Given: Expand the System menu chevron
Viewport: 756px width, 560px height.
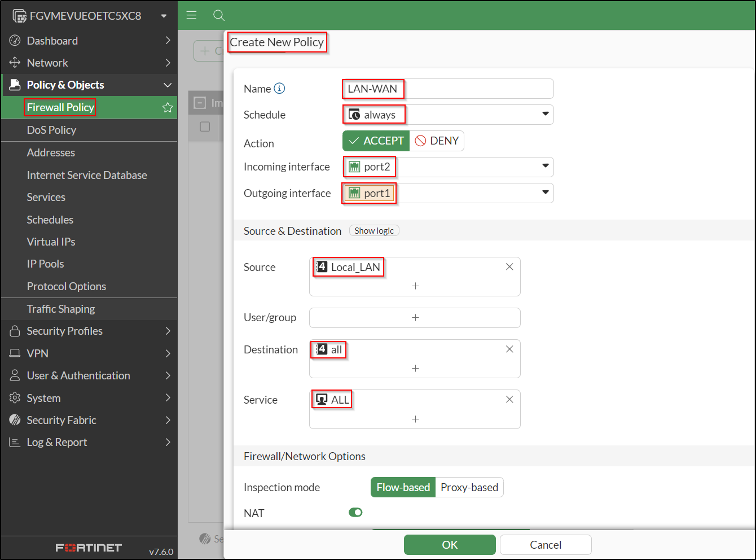Looking at the screenshot, I should [168, 398].
